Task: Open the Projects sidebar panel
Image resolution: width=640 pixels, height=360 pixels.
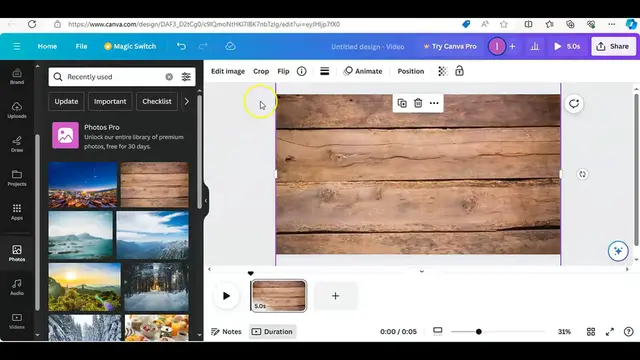Action: (x=17, y=178)
